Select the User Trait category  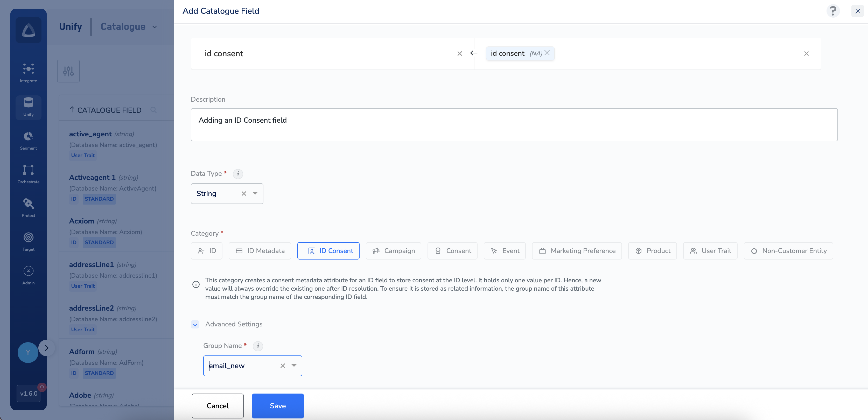pyautogui.click(x=710, y=251)
